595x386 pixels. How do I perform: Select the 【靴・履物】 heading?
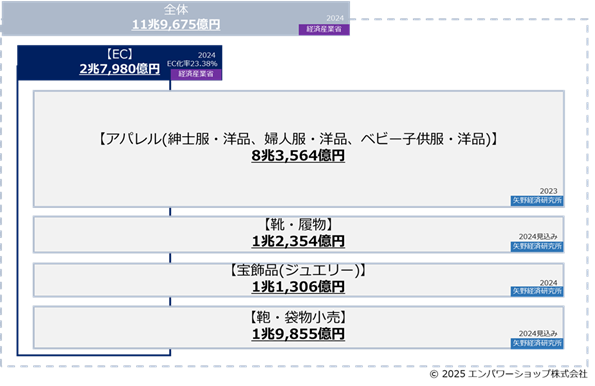pos(298,224)
